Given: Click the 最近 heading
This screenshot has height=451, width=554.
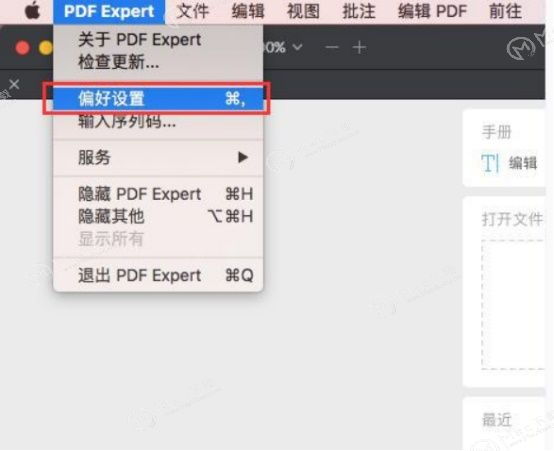Looking at the screenshot, I should [x=496, y=420].
